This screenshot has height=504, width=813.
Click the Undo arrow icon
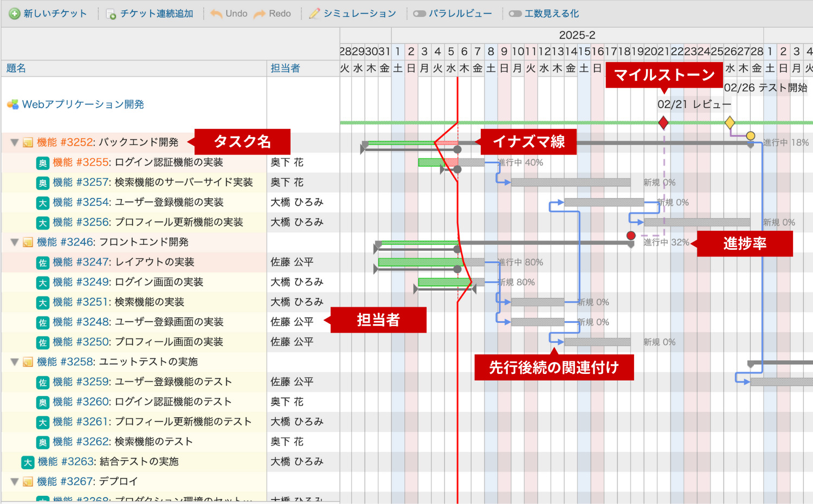click(x=216, y=14)
